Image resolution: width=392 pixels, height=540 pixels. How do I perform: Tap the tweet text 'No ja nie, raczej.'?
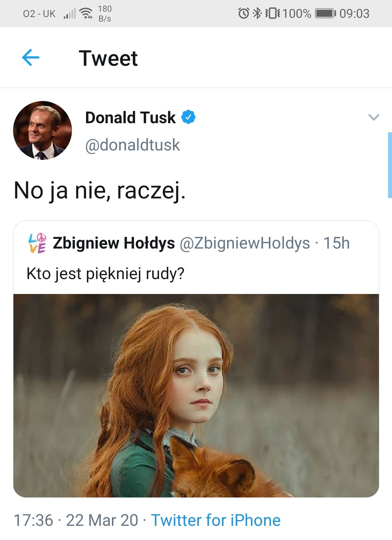tap(100, 190)
